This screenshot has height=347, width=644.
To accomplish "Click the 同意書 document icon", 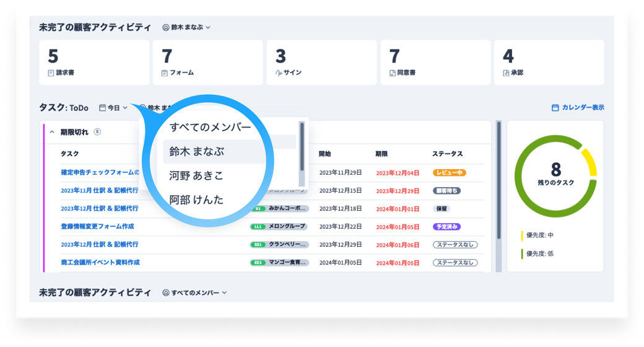I will pos(392,73).
